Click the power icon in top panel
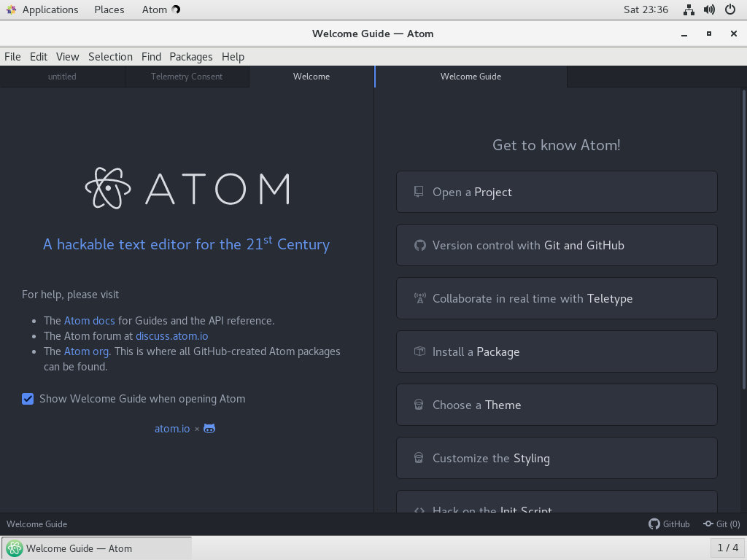This screenshot has height=560, width=747. point(729,9)
